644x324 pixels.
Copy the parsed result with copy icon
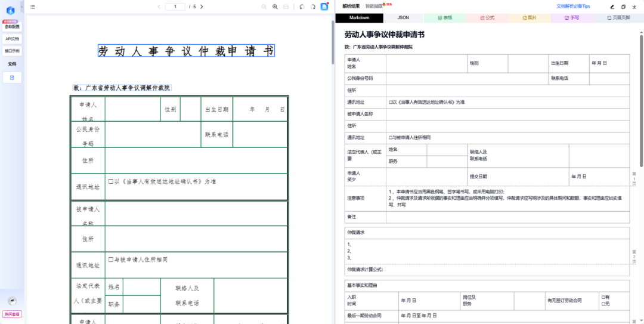[623, 7]
